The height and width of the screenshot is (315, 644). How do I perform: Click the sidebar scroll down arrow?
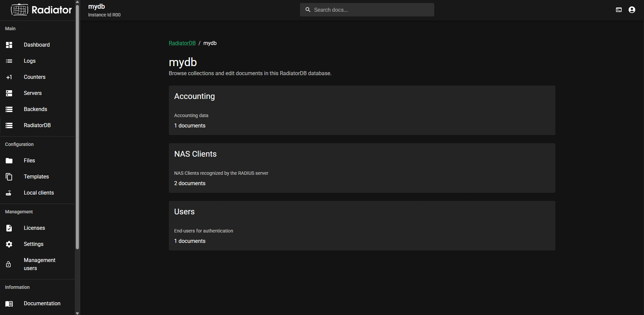[78, 313]
